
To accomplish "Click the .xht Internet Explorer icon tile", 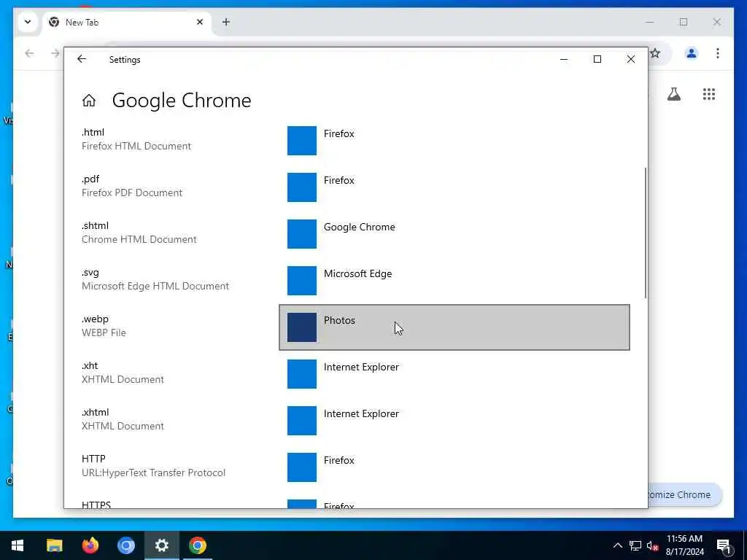I will tap(301, 374).
